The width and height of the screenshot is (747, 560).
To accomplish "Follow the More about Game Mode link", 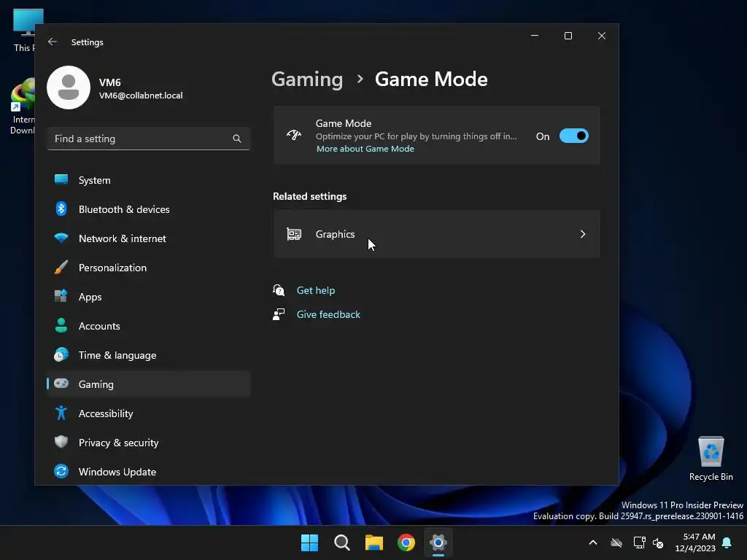I will (x=365, y=149).
